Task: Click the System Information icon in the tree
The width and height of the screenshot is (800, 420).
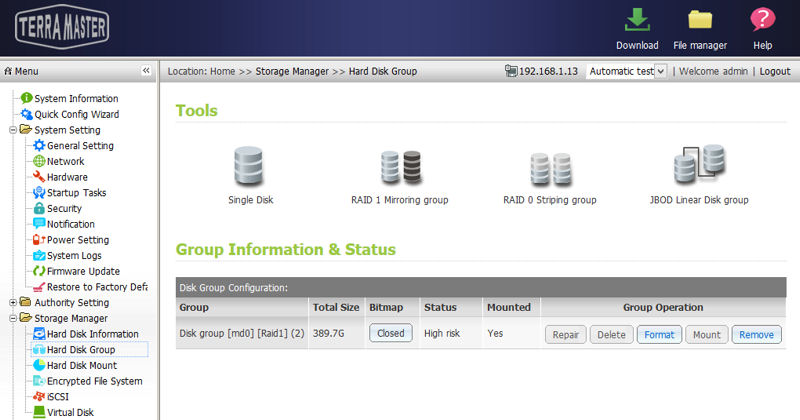Action: pyautogui.click(x=27, y=98)
